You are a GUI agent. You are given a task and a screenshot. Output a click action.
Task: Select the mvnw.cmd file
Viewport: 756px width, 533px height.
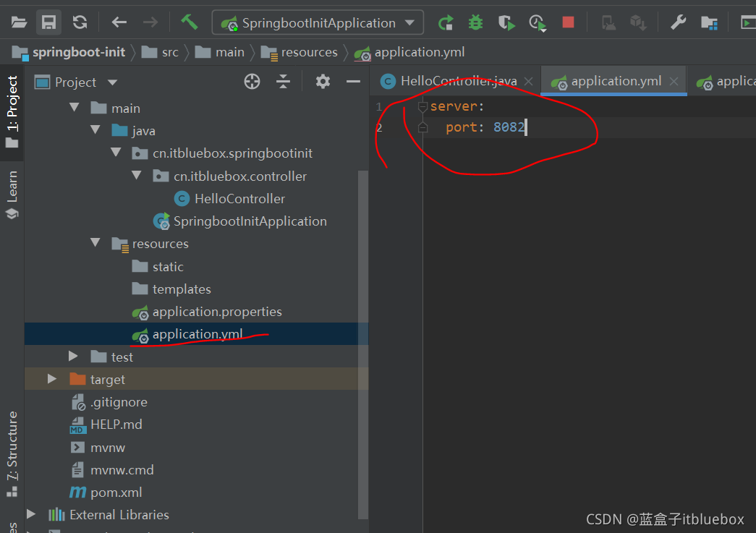point(112,470)
